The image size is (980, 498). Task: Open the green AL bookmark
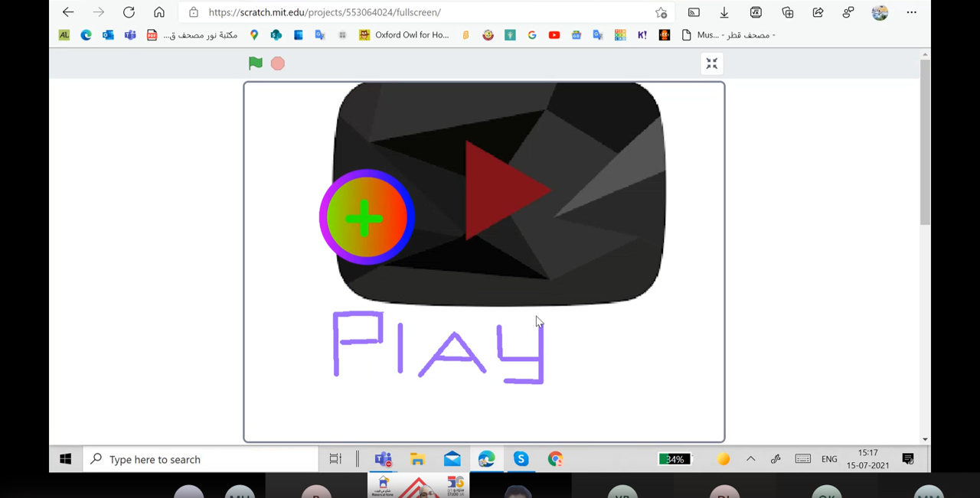point(64,35)
